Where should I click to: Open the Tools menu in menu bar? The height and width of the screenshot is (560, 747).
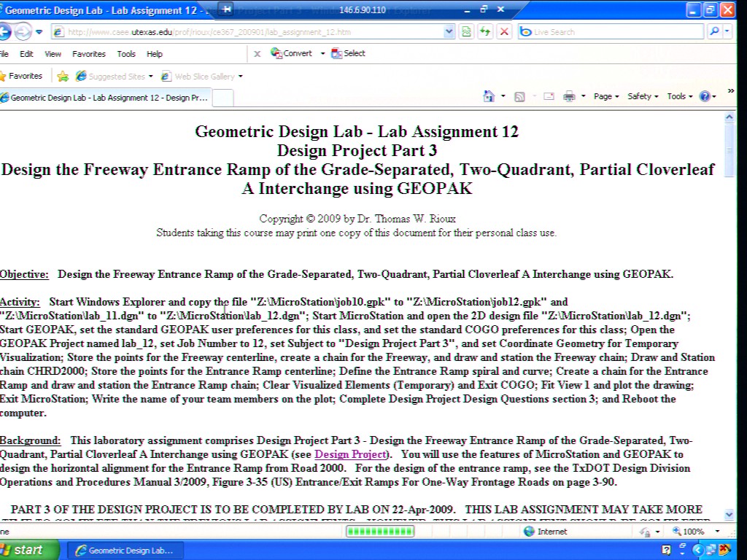(x=126, y=54)
